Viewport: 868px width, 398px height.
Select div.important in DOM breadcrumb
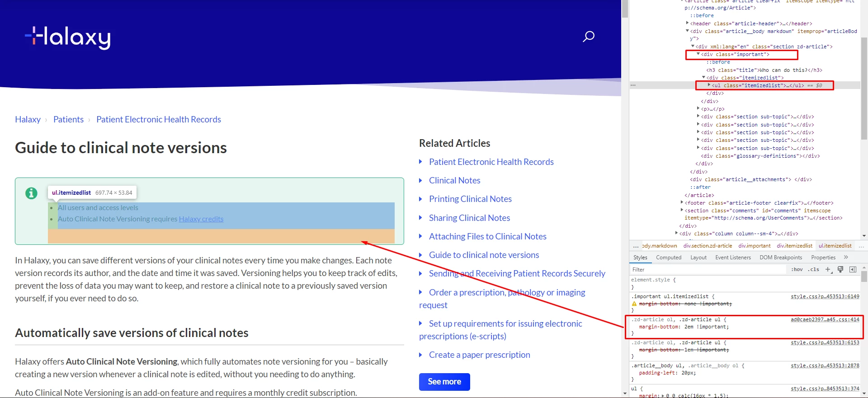click(755, 246)
